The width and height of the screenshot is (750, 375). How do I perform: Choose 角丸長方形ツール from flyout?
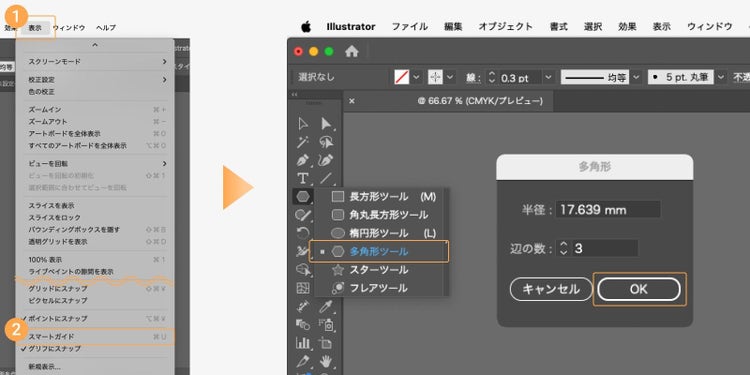381,215
